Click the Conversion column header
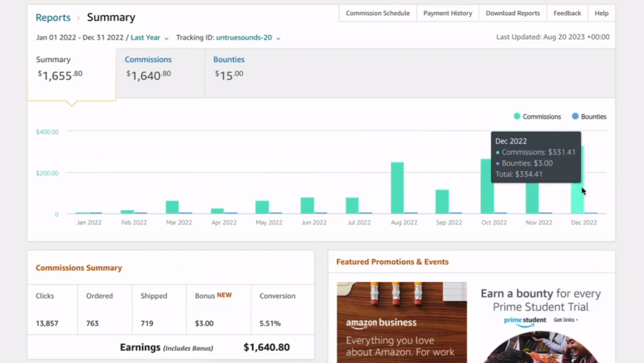This screenshot has width=644, height=363. [277, 296]
